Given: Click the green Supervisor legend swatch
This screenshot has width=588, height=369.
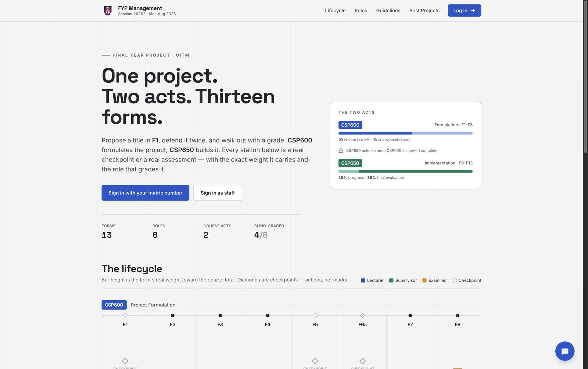Looking at the screenshot, I should [x=391, y=280].
